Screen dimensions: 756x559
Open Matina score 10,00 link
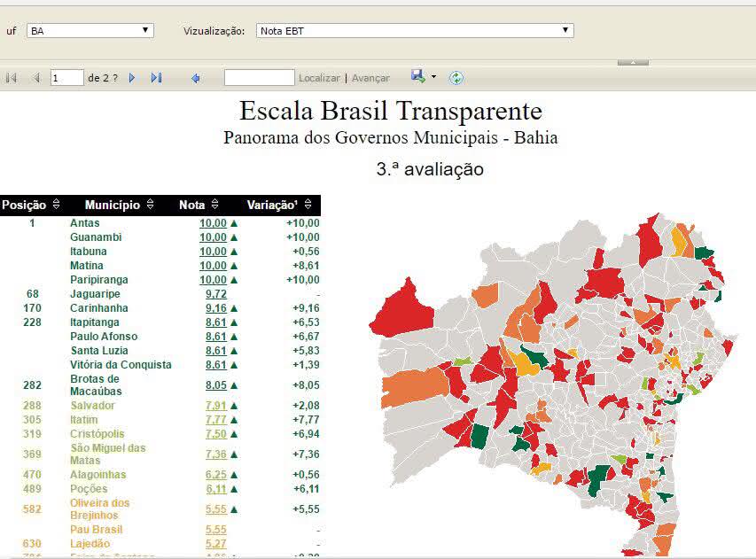[213, 266]
